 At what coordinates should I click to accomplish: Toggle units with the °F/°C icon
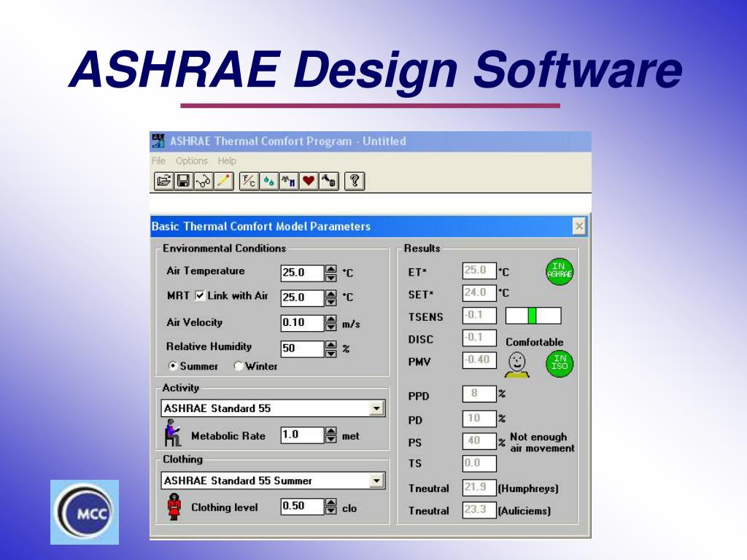click(x=249, y=182)
